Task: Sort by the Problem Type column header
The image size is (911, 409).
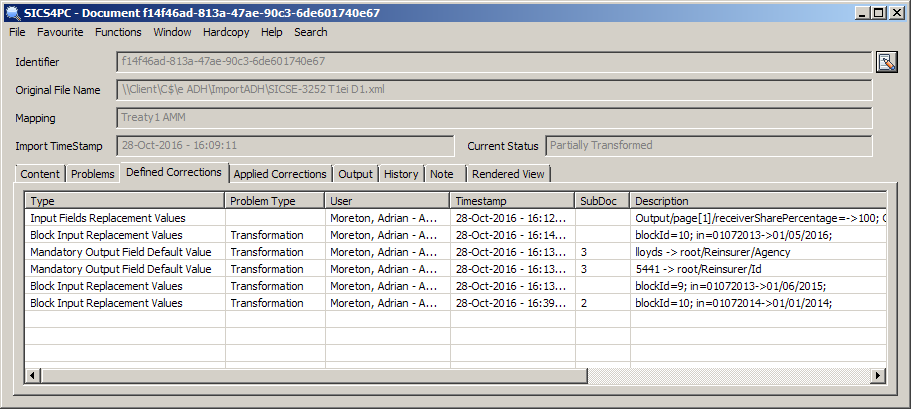Action: [x=275, y=201]
